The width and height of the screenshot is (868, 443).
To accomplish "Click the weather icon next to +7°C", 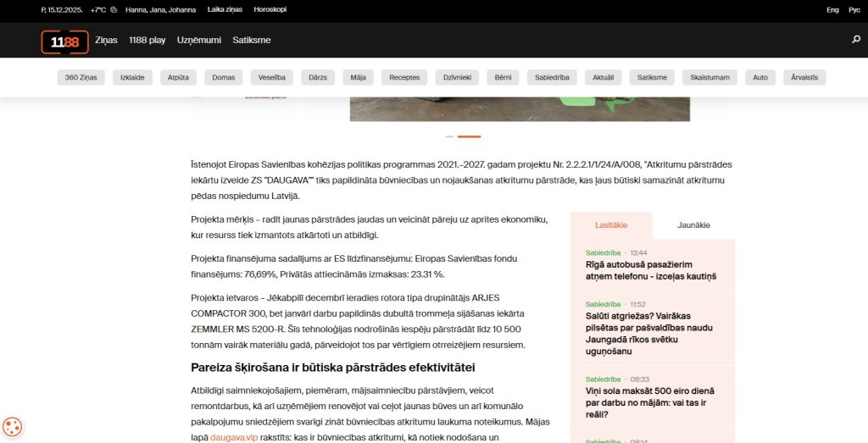I will [114, 9].
